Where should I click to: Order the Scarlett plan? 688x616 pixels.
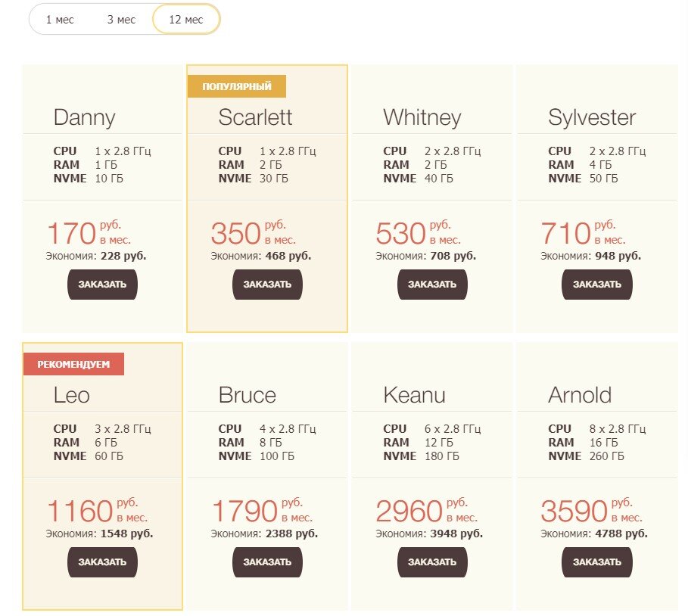[x=267, y=285]
